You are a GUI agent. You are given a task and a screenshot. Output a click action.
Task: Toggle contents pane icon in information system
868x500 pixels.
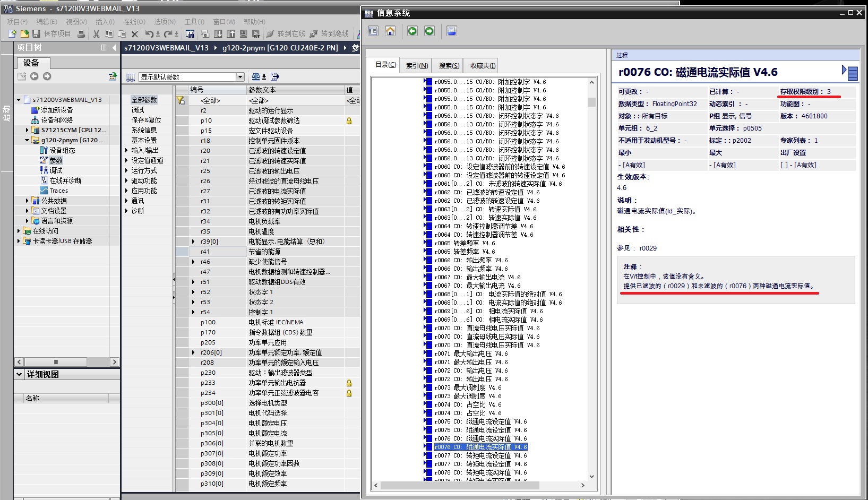[x=373, y=31]
